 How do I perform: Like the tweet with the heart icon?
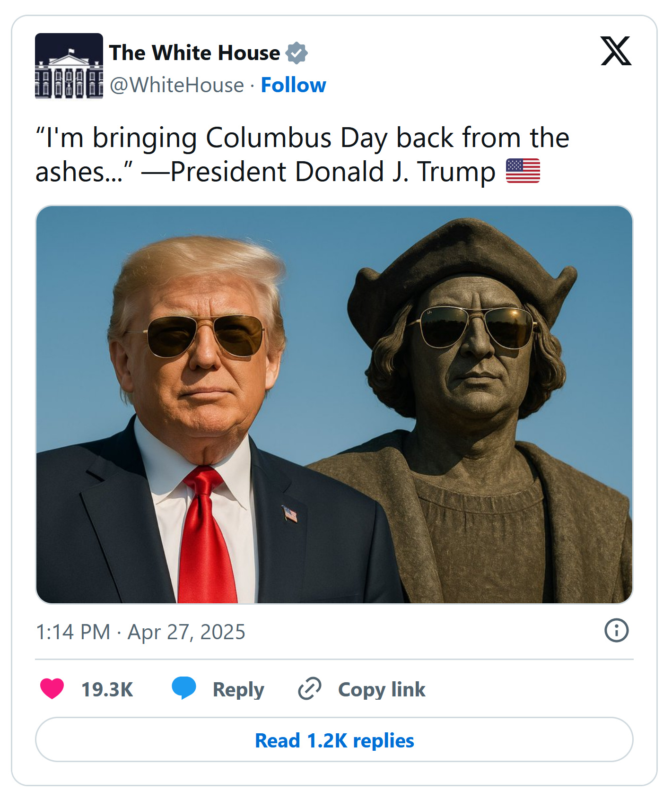pos(52,688)
